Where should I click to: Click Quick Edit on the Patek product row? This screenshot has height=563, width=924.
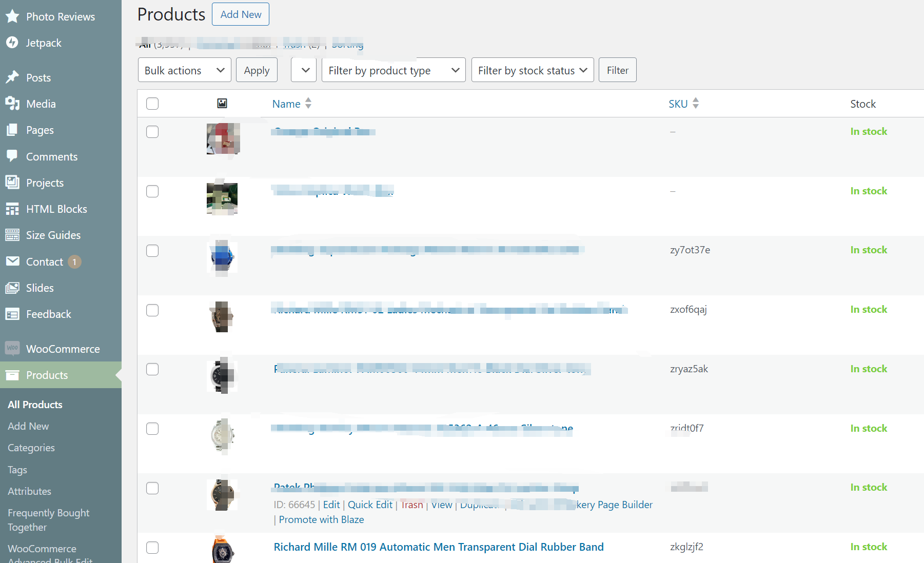click(x=370, y=505)
